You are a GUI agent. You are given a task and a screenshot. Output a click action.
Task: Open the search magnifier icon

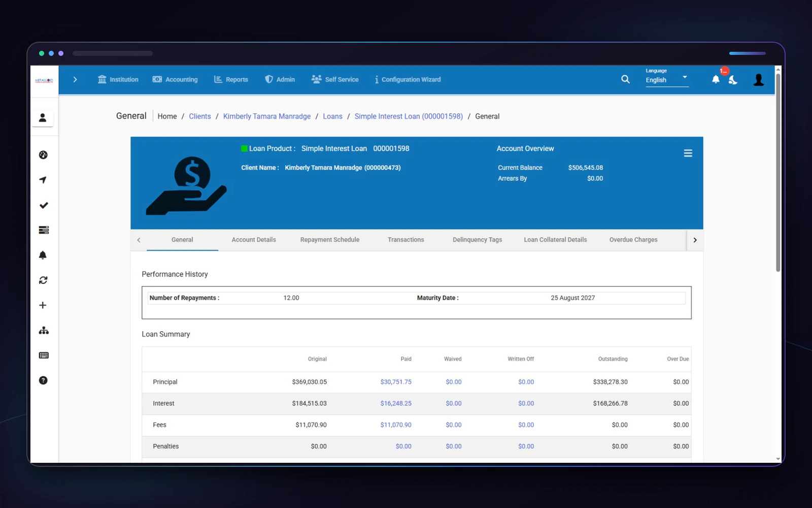[625, 79]
